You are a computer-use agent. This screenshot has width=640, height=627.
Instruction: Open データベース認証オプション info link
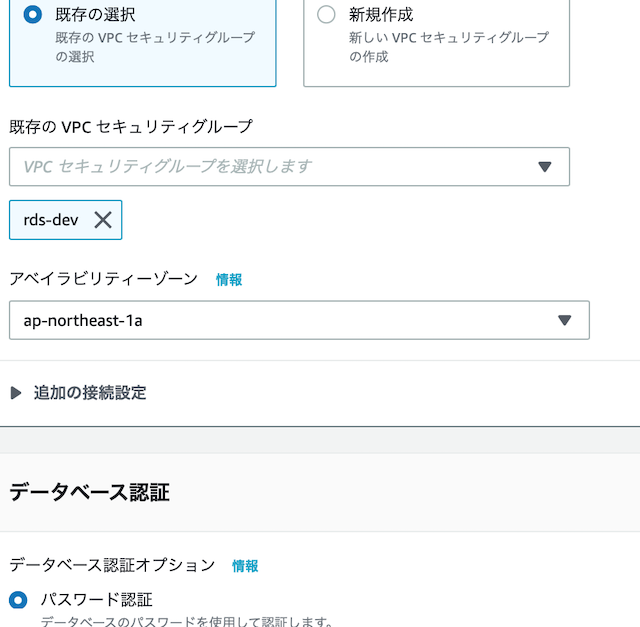[245, 566]
